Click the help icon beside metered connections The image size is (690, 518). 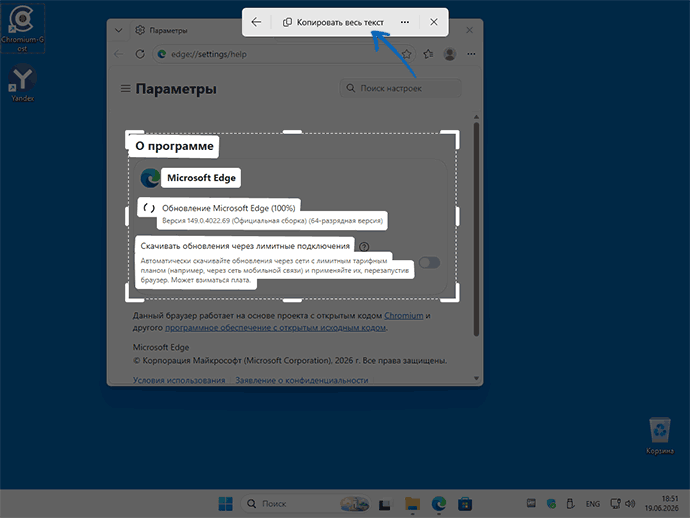coord(364,247)
